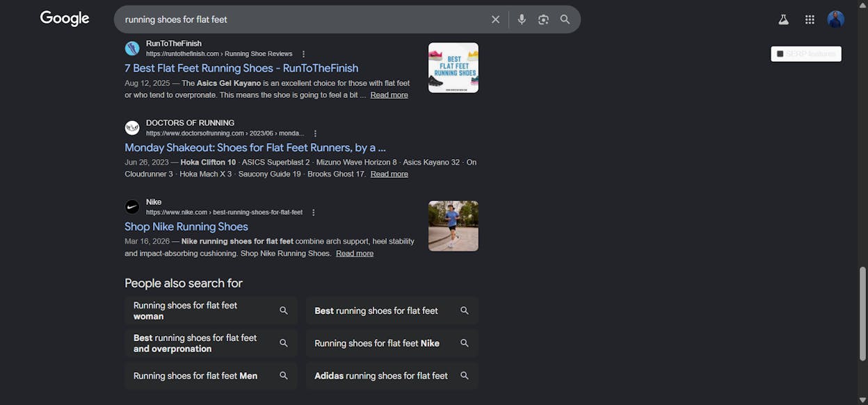Search 'Running shoes for flat feet Men'

[211, 376]
